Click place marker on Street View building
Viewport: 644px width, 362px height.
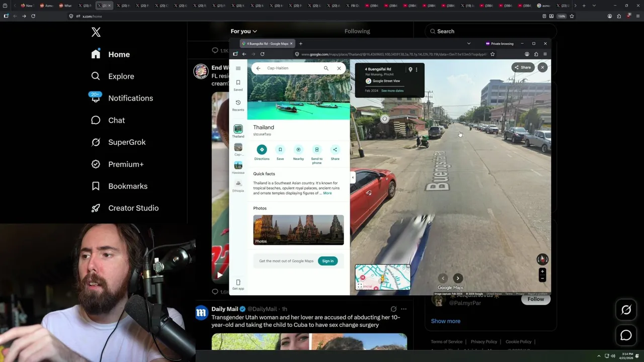384,119
